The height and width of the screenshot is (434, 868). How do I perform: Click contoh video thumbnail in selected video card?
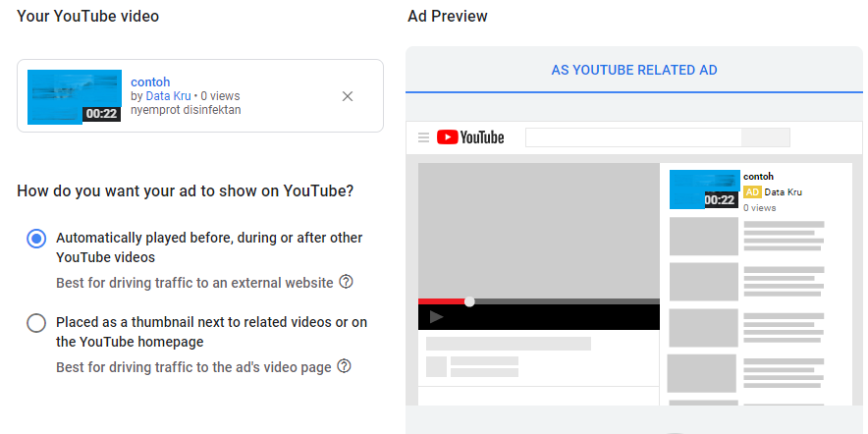click(75, 96)
